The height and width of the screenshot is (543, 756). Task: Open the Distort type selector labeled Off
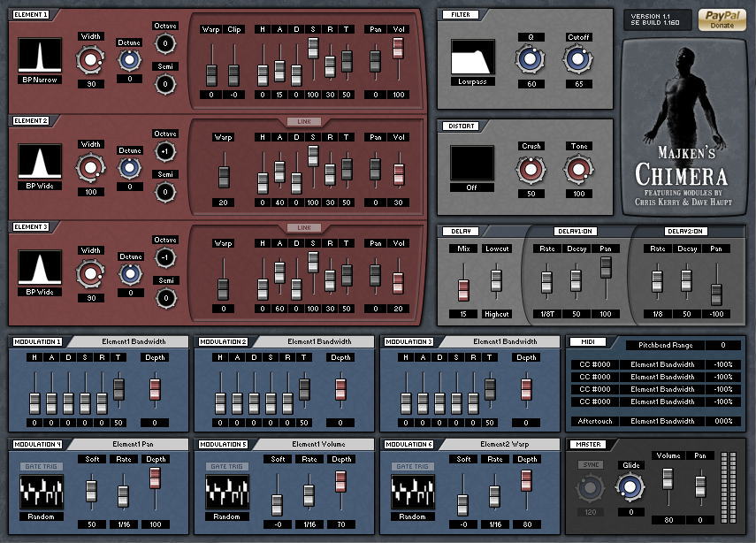(471, 187)
